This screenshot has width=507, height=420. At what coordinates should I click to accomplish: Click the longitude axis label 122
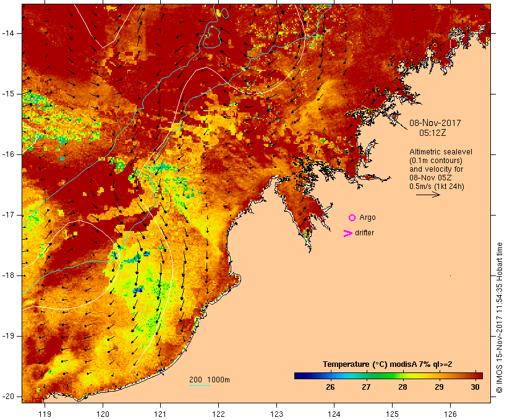(x=218, y=414)
